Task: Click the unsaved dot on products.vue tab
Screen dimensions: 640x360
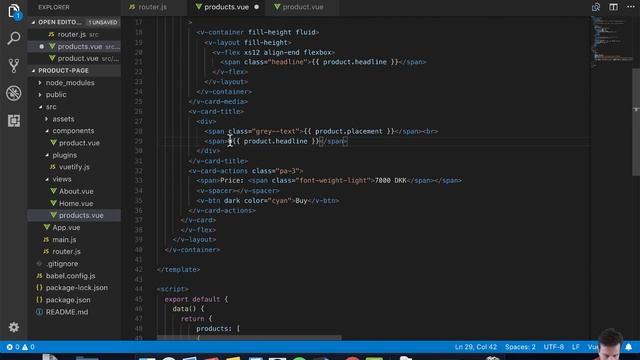Action: click(x=256, y=7)
